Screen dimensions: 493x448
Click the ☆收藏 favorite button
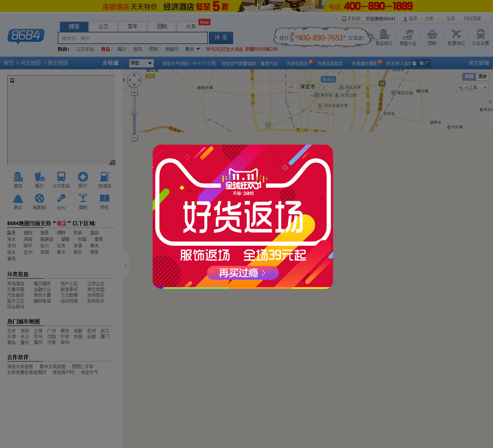pyautogui.click(x=110, y=63)
